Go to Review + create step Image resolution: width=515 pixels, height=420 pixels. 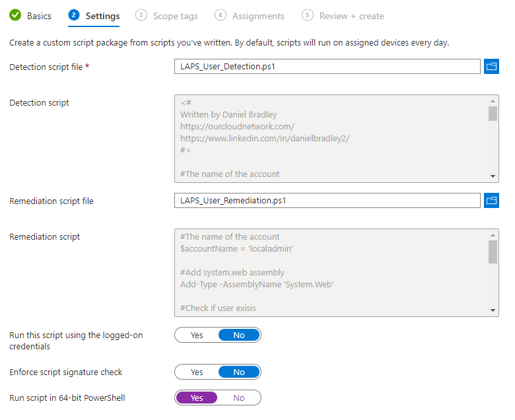pos(351,16)
